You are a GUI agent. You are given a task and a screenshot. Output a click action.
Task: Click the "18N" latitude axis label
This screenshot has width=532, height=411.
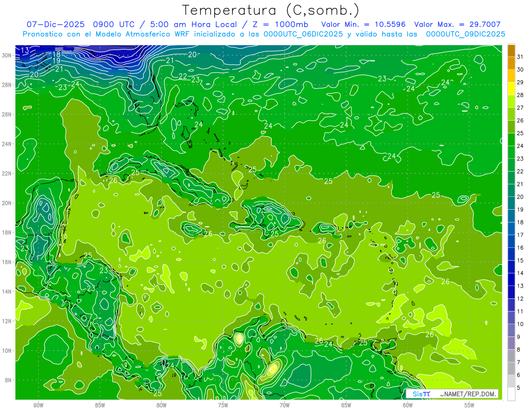(7, 232)
